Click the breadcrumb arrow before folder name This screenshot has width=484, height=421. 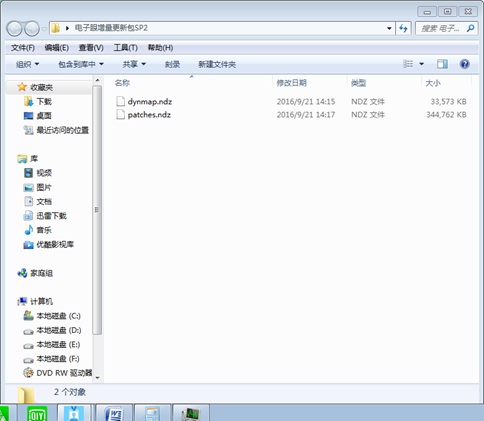click(x=67, y=28)
